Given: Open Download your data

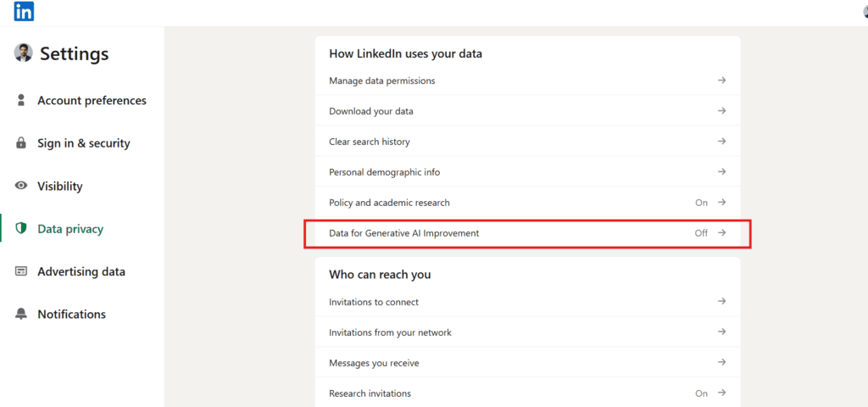Looking at the screenshot, I should 527,111.
